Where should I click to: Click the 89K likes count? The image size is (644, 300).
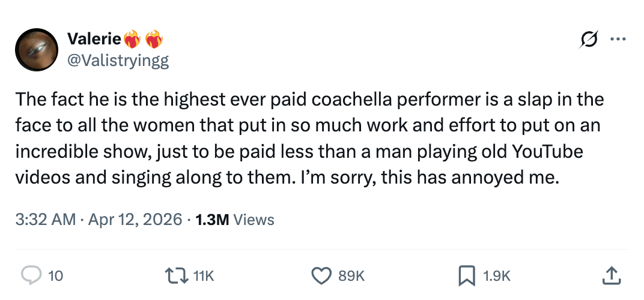(x=352, y=276)
